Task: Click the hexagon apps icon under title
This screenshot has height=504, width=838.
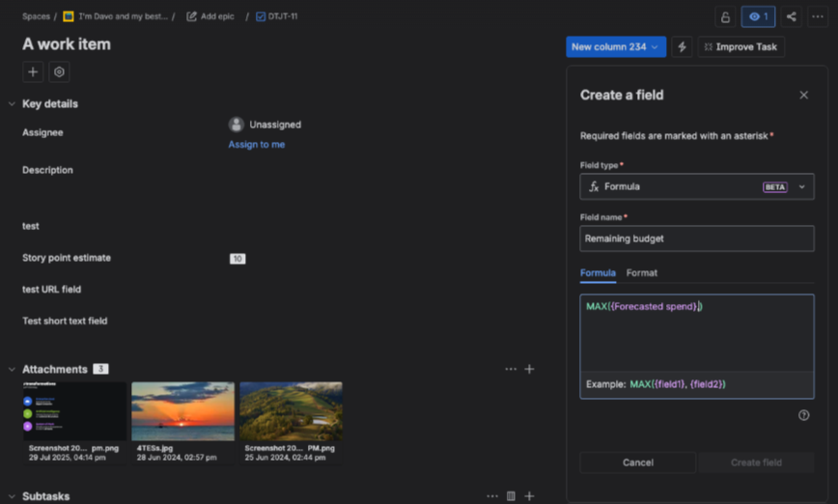Action: 59,71
